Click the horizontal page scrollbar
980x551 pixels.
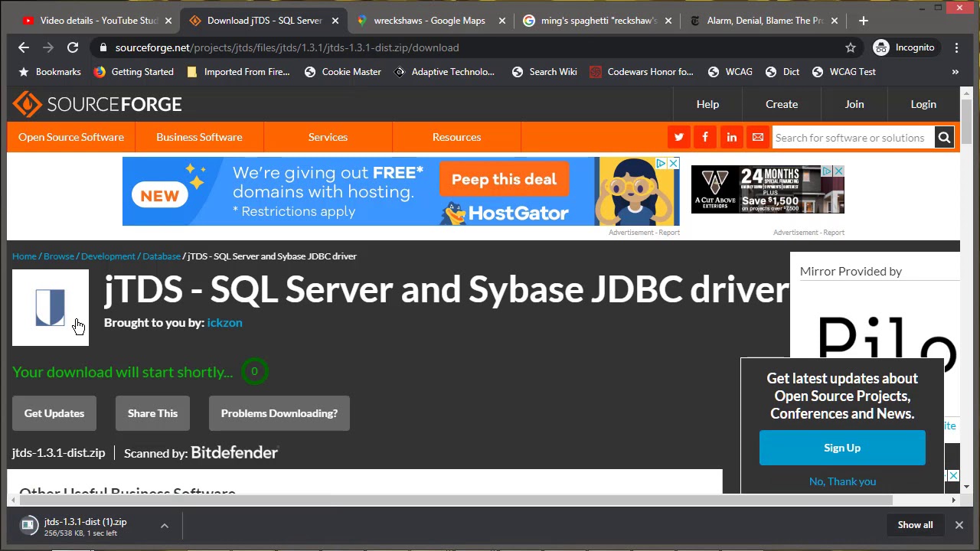[x=457, y=500]
